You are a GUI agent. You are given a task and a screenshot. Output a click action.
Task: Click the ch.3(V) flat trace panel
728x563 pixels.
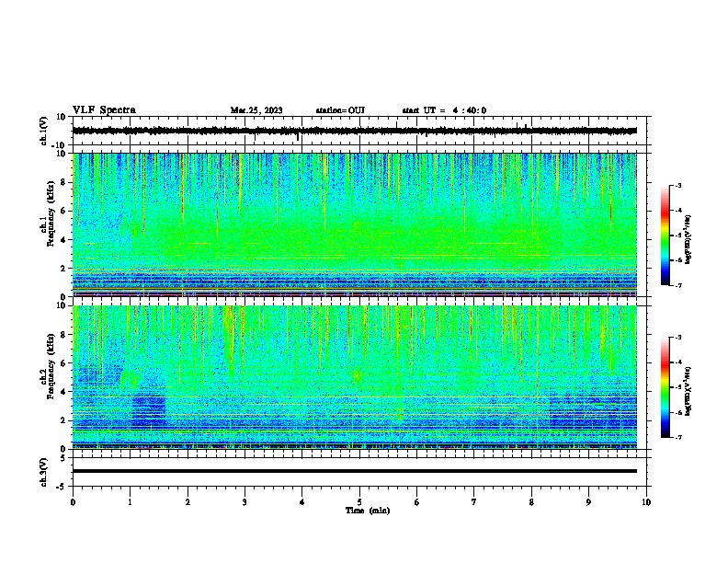tap(359, 472)
